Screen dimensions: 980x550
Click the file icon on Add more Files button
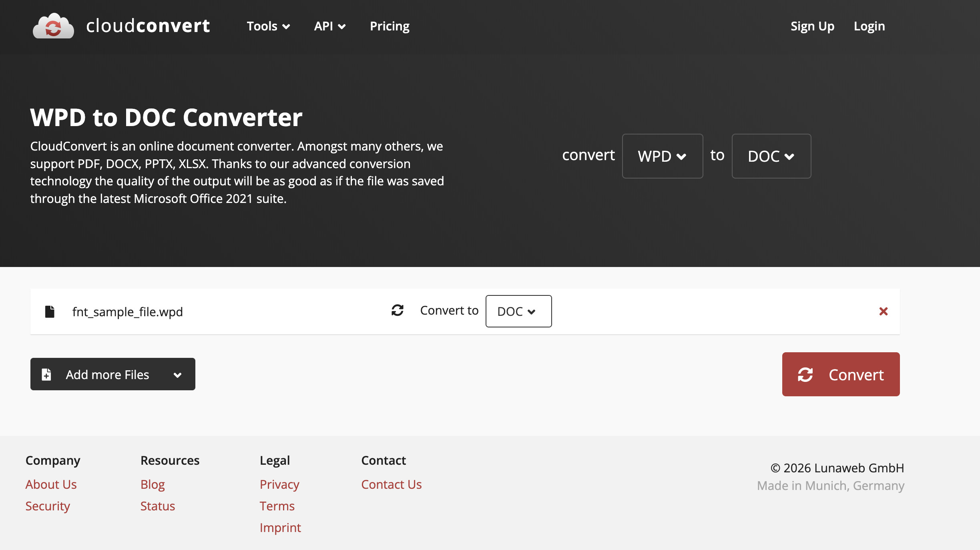pos(46,374)
